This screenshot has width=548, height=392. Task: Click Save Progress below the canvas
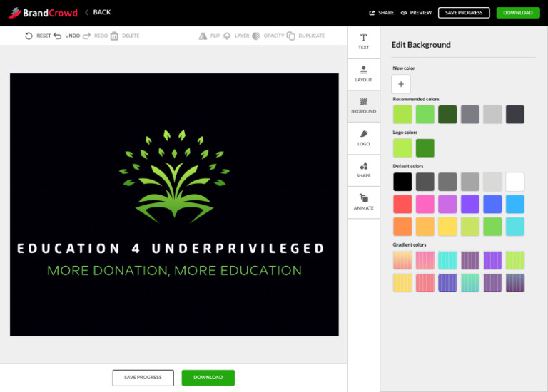(x=143, y=378)
